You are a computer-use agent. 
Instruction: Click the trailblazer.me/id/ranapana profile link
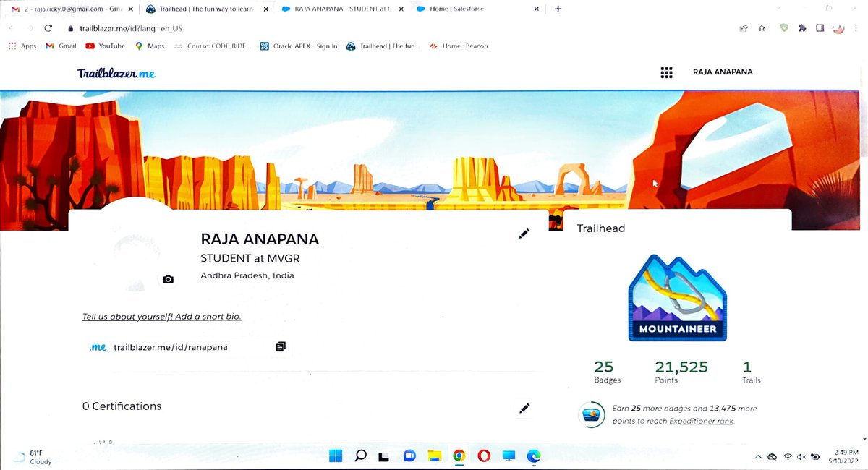click(x=171, y=347)
